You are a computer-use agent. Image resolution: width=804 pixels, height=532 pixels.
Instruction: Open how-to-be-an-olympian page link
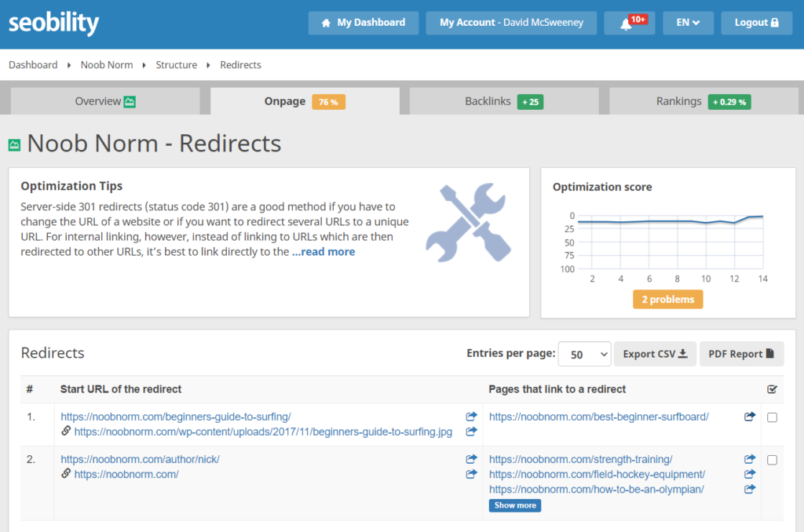tap(597, 490)
